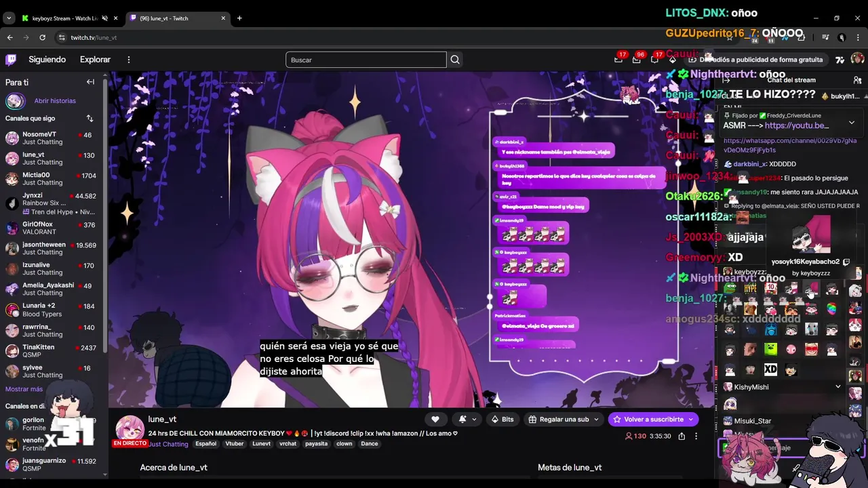
Task: Select the vrchat tag
Action: click(288, 444)
